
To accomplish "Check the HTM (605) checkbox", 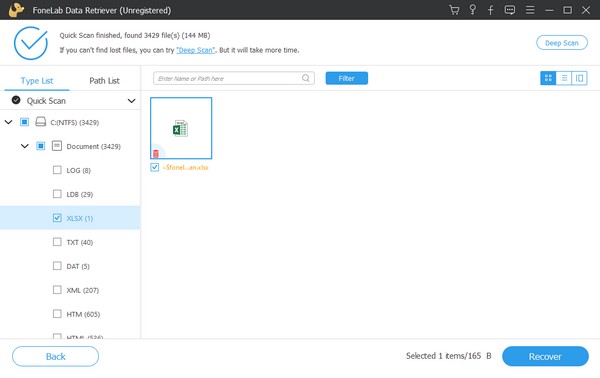I will coord(57,314).
